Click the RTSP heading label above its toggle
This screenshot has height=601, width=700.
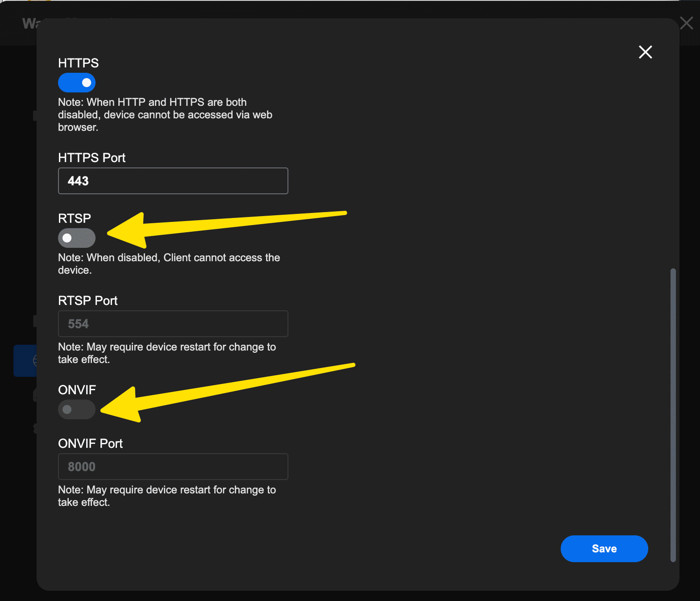pyautogui.click(x=75, y=218)
